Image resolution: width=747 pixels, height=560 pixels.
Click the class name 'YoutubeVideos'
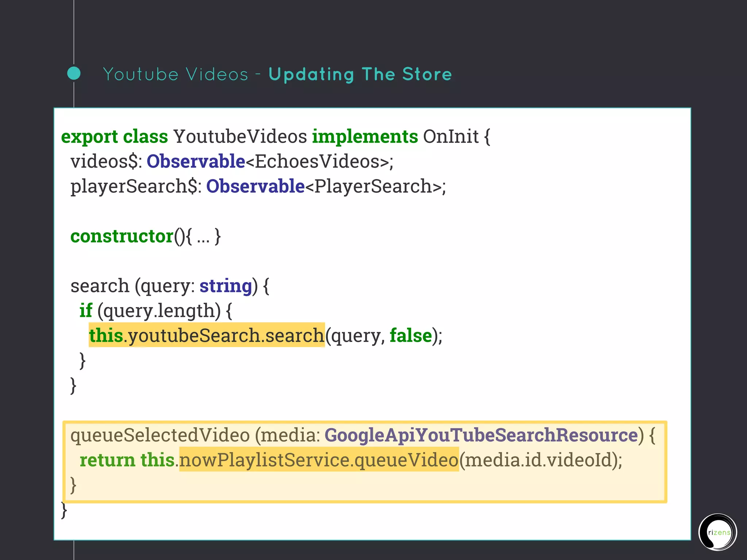(x=240, y=137)
